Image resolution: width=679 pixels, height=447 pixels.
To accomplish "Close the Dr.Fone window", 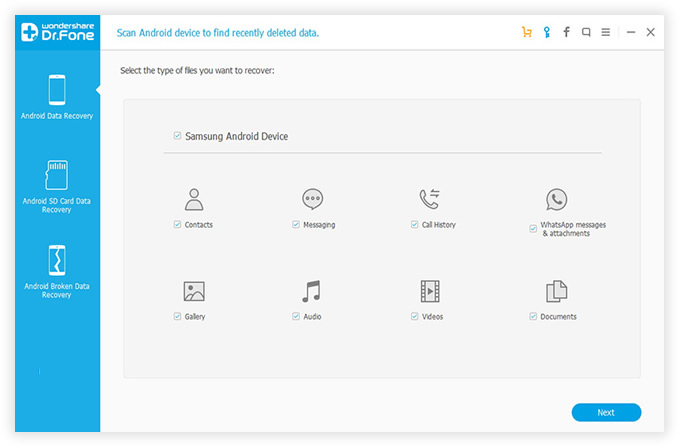I will (650, 32).
